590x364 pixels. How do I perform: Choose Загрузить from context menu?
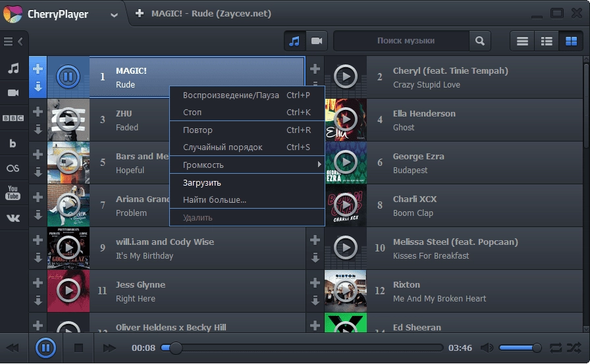click(x=247, y=183)
